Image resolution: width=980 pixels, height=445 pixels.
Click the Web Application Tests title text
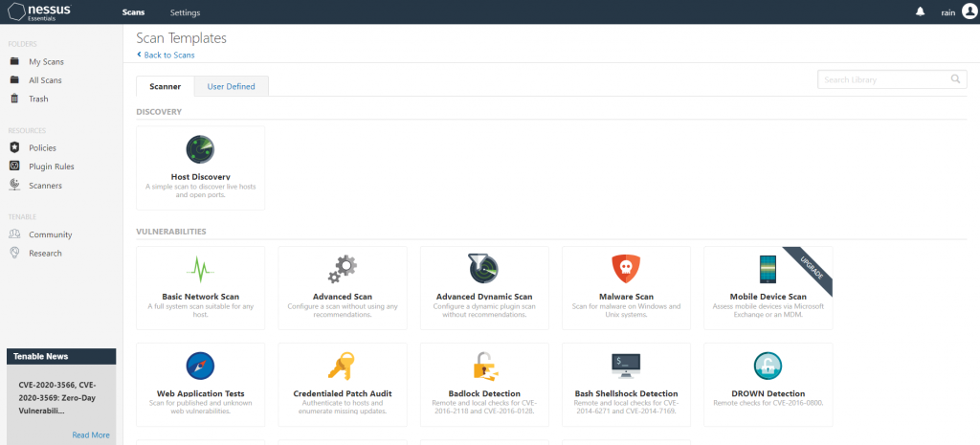click(201, 393)
